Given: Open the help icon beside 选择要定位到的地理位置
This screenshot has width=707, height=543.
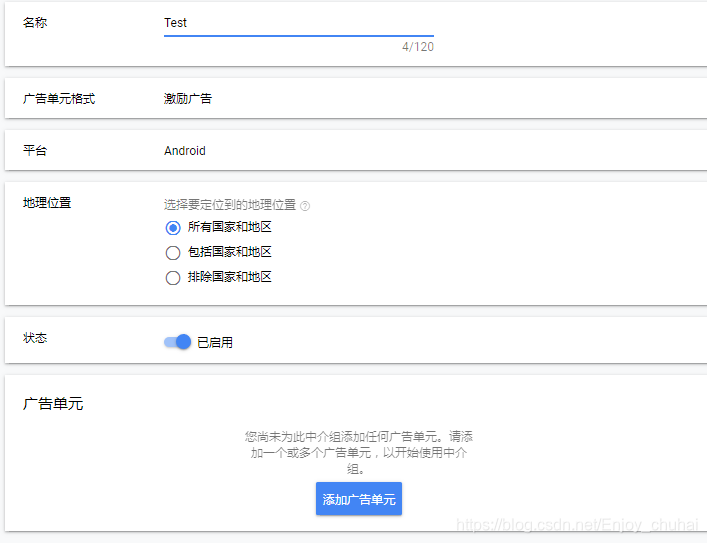Looking at the screenshot, I should point(305,206).
